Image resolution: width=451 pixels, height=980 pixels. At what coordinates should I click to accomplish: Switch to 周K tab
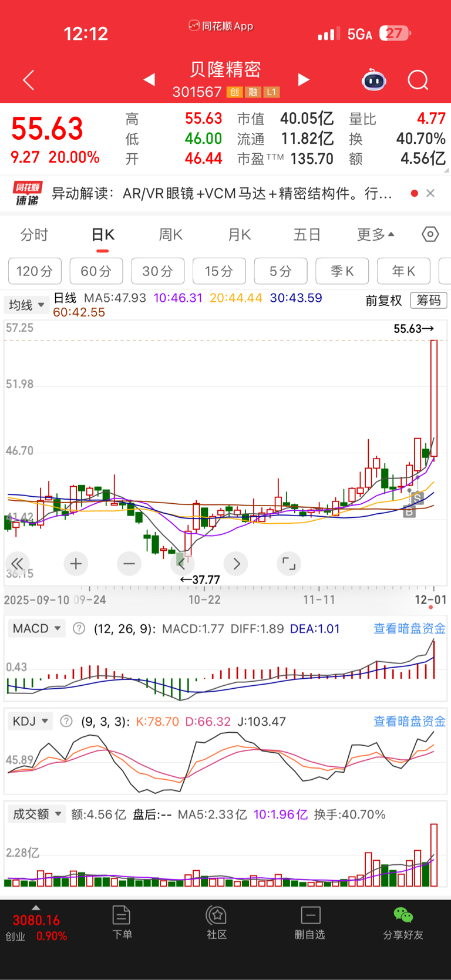pyautogui.click(x=171, y=235)
